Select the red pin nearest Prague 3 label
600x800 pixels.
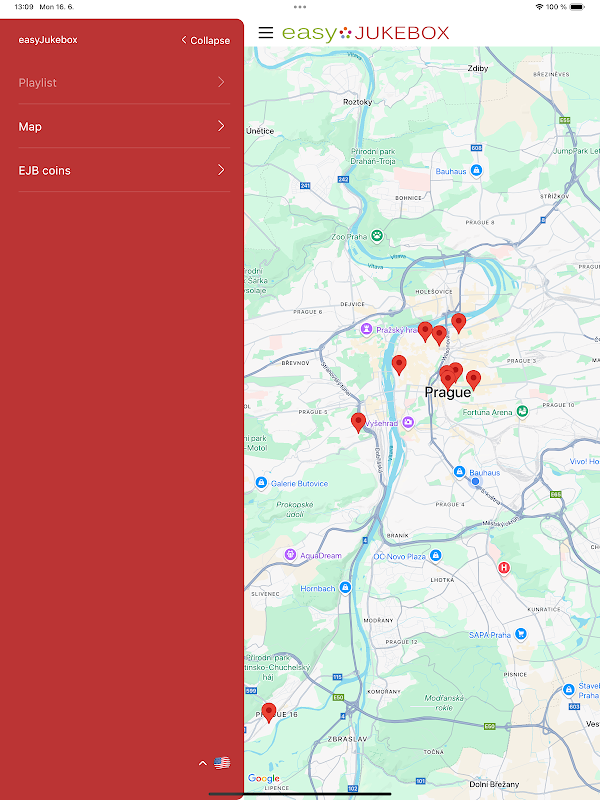[473, 380]
